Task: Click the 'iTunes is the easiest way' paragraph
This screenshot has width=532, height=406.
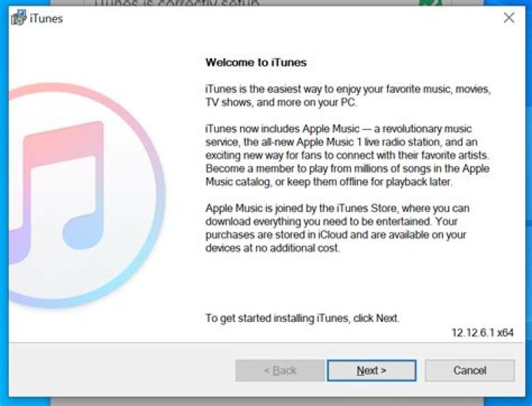Action: point(348,95)
